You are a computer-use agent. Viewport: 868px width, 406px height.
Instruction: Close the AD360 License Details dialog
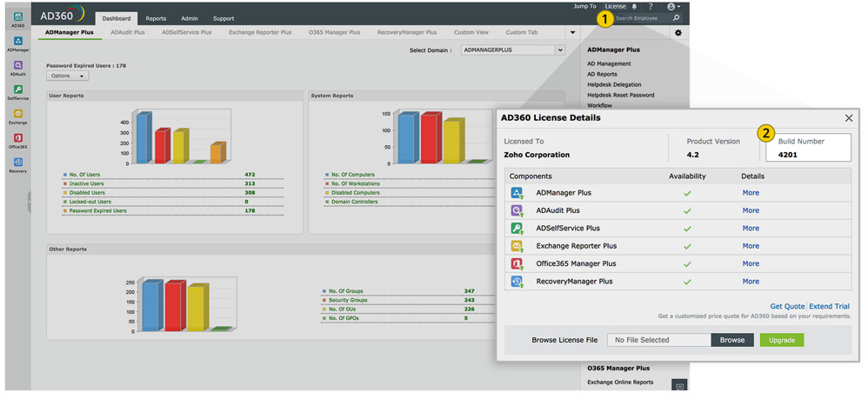click(849, 118)
